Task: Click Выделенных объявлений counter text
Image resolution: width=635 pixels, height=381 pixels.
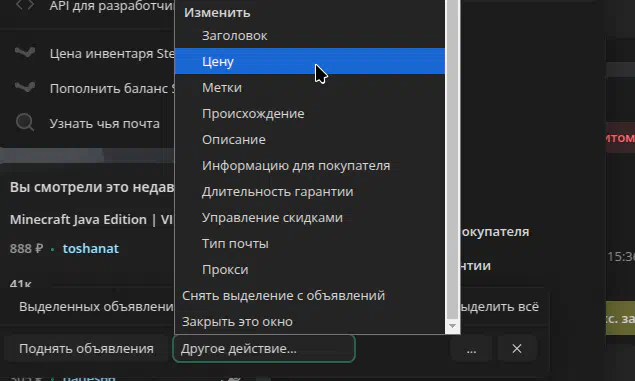Action: [x=96, y=307]
